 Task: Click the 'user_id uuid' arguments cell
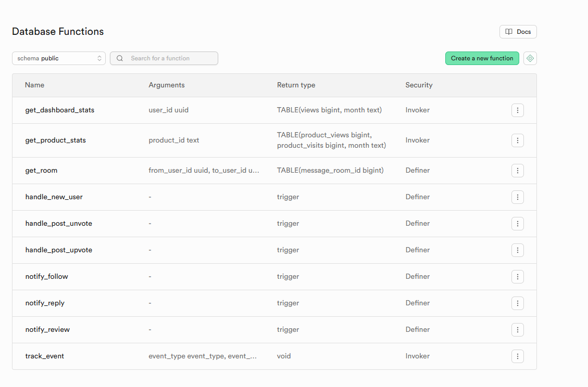168,110
